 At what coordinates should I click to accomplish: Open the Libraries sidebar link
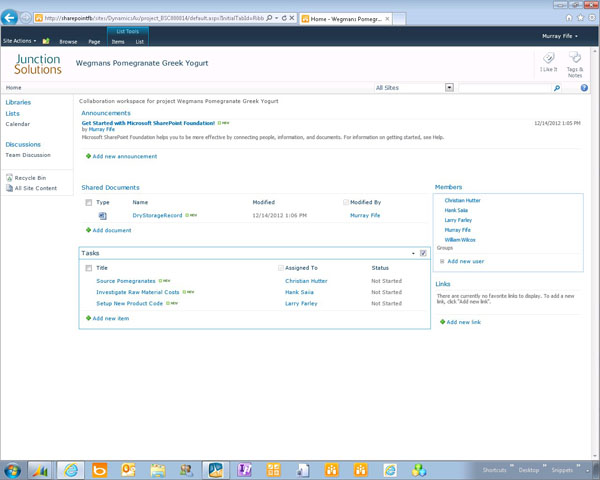[18, 102]
